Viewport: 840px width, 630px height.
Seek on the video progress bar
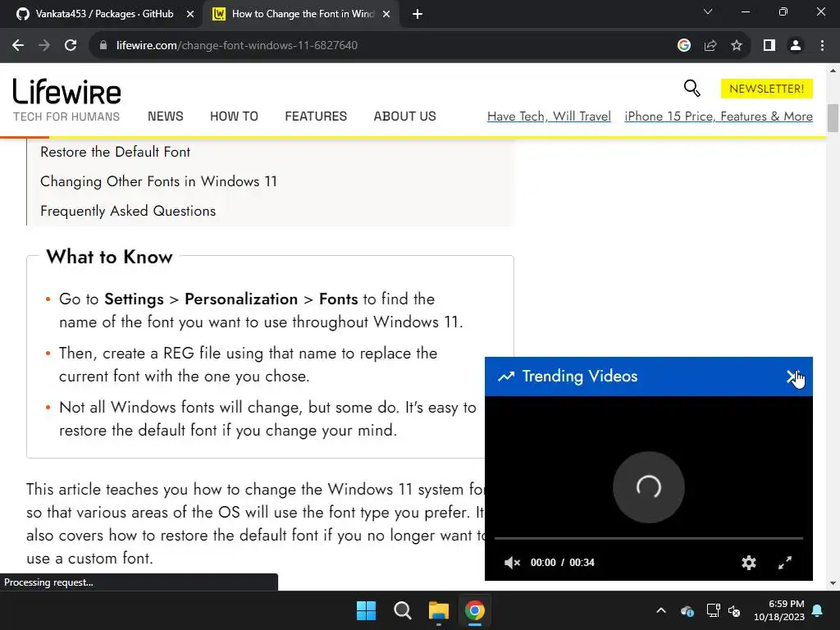[x=649, y=538]
